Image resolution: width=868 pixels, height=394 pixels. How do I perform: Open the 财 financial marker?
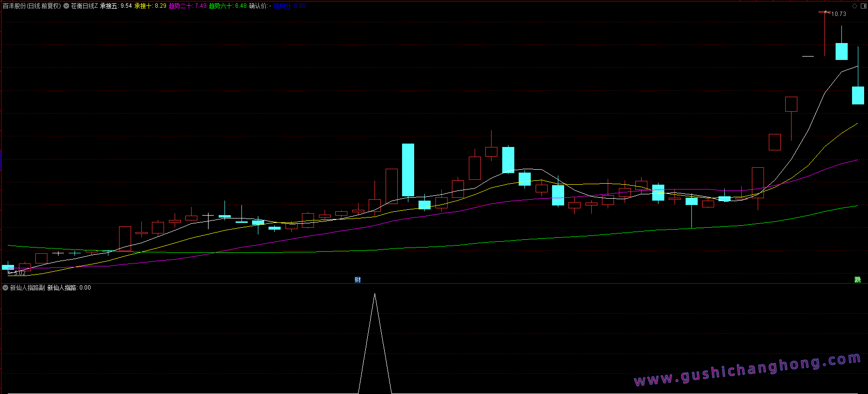point(358,279)
